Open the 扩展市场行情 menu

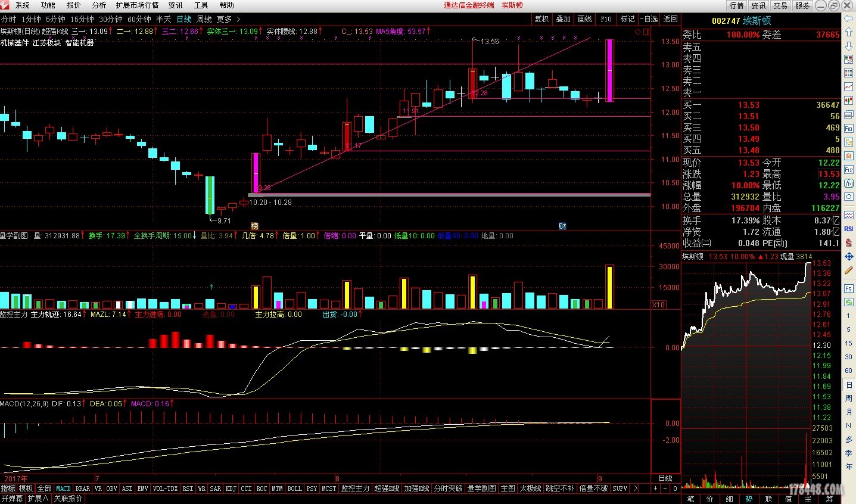pos(138,5)
